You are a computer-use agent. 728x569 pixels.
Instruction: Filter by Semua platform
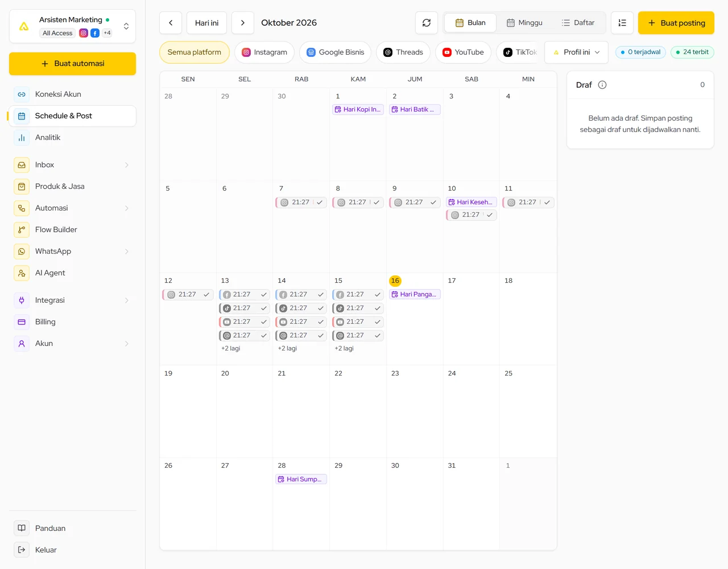(x=195, y=52)
